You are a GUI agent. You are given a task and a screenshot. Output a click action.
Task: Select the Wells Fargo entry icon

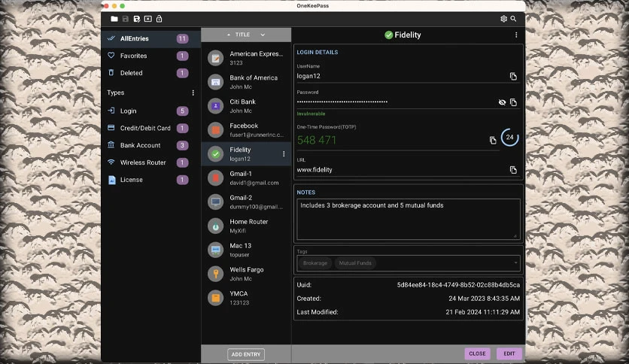coord(215,274)
